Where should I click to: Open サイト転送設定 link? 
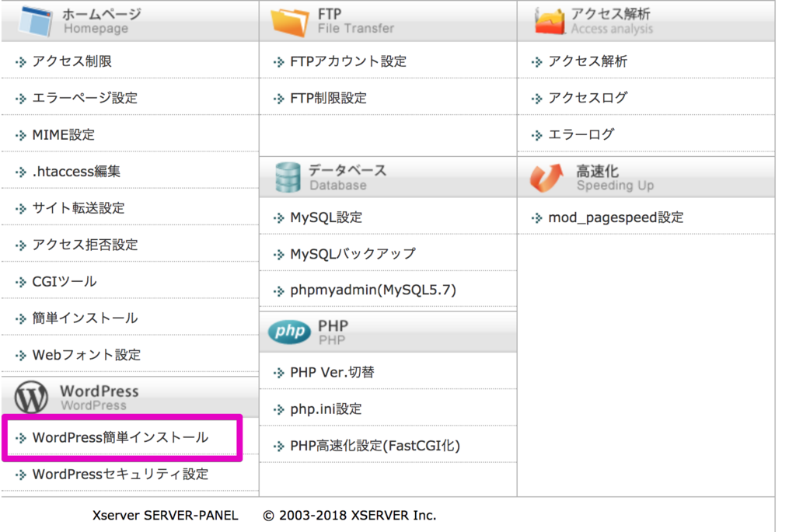click(79, 208)
